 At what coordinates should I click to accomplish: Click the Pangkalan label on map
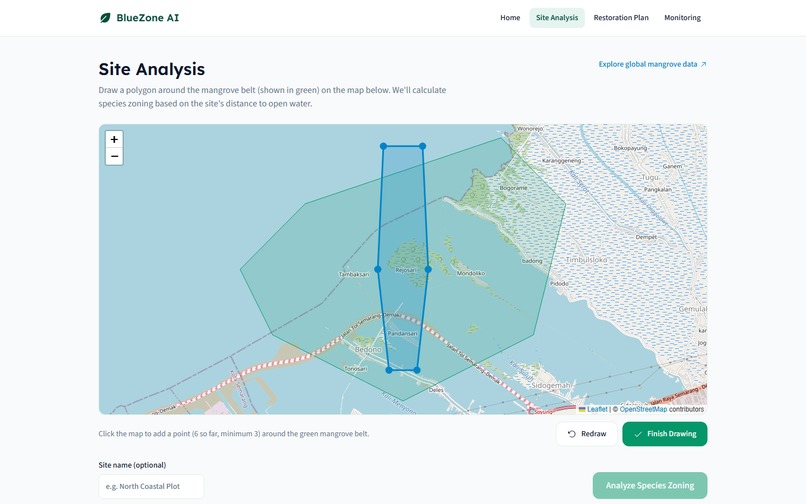pos(657,190)
